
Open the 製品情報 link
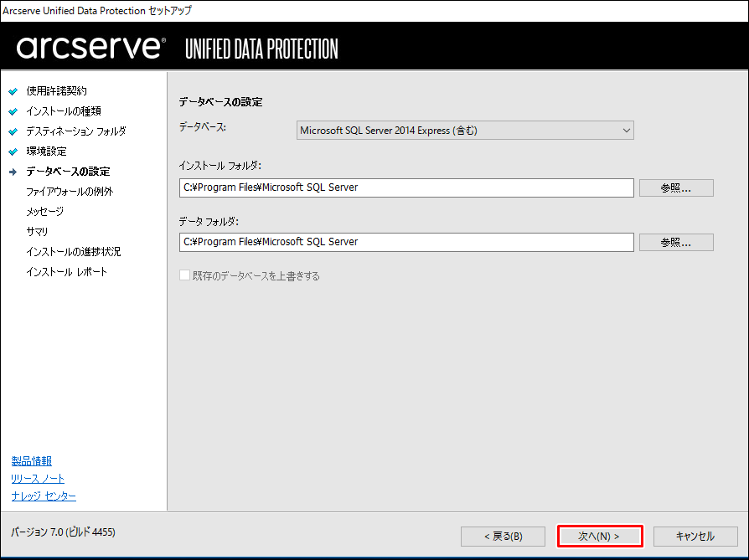pos(32,460)
